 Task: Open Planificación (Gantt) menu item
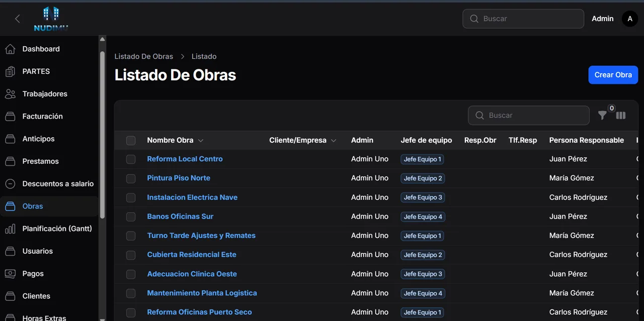point(49,229)
